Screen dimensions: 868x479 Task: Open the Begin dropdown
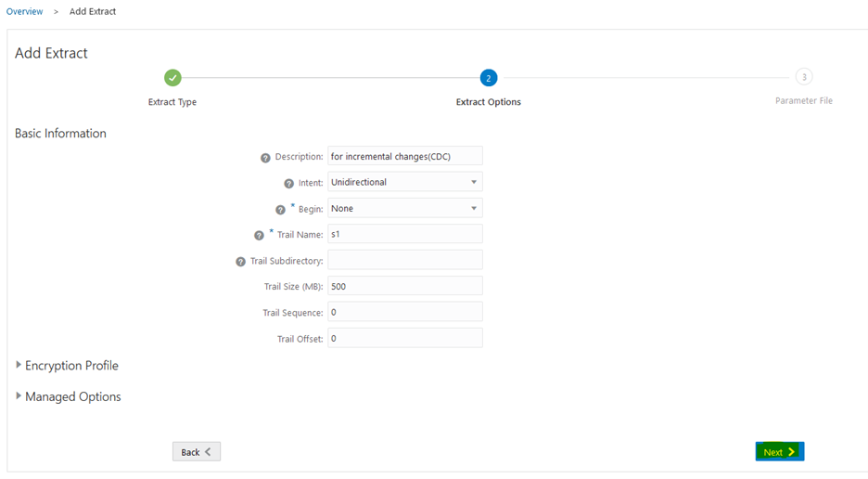pyautogui.click(x=405, y=208)
